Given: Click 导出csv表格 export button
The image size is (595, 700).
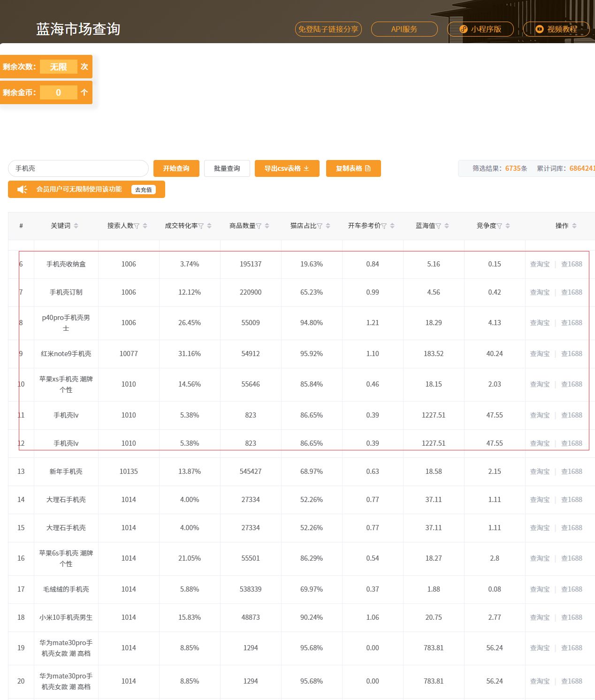Looking at the screenshot, I should (287, 168).
